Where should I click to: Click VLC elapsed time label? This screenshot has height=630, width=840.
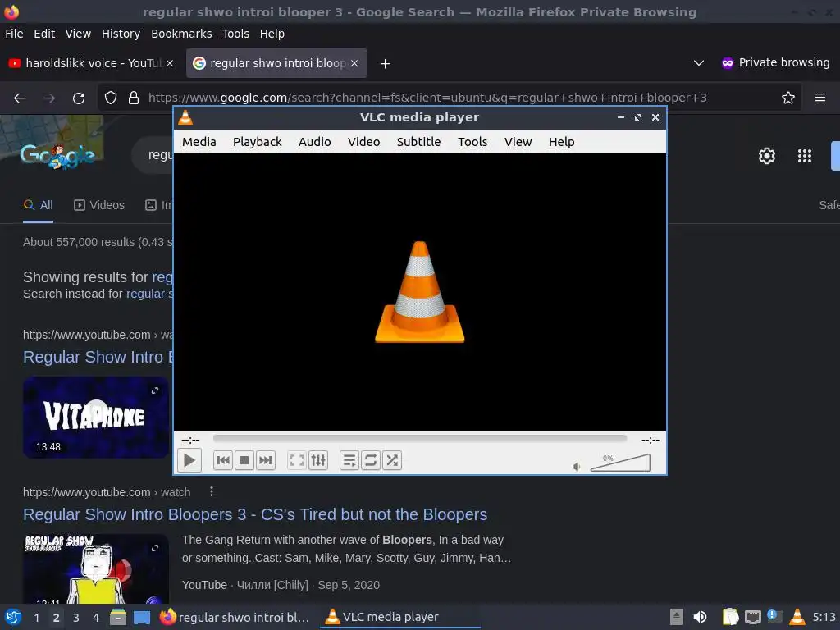click(190, 441)
